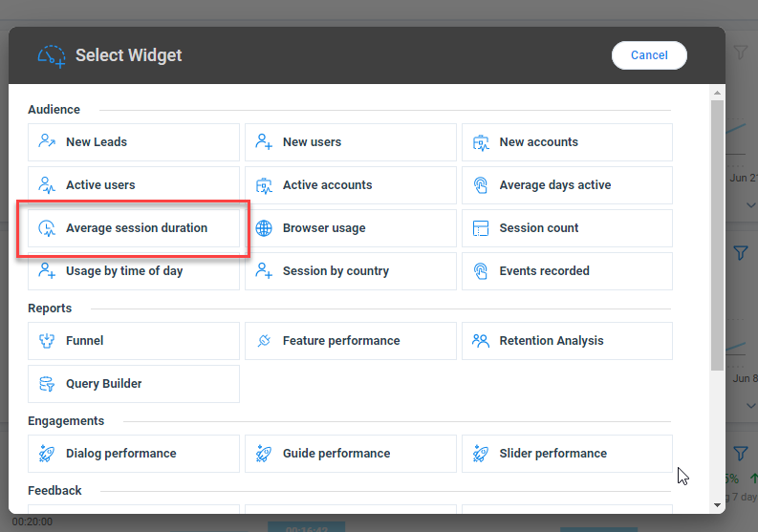
Task: Select the Guide performance widget
Action: click(x=351, y=454)
